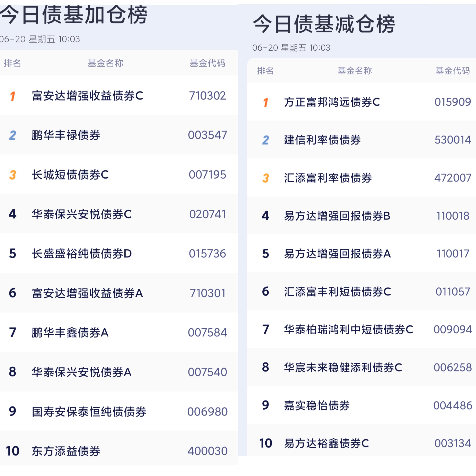Open fund 东方添益债券

click(x=66, y=451)
